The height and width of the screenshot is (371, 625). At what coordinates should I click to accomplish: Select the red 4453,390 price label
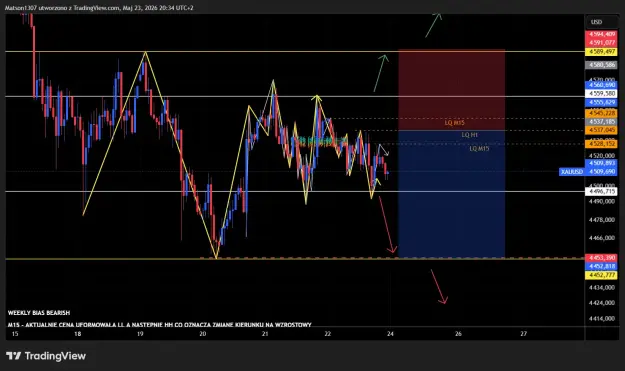[601, 258]
